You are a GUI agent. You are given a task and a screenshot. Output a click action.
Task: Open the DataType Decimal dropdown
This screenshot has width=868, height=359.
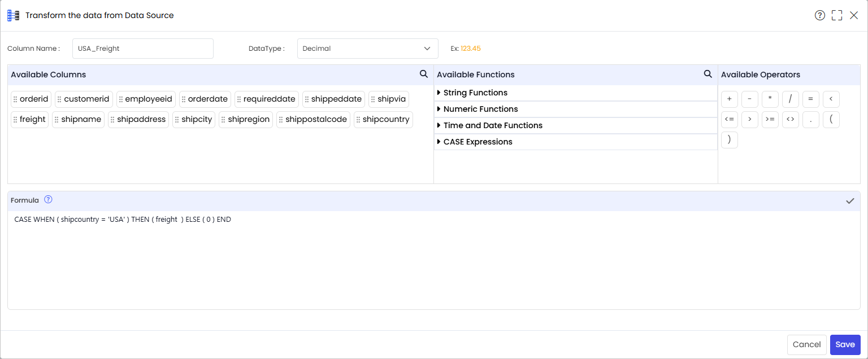(368, 49)
